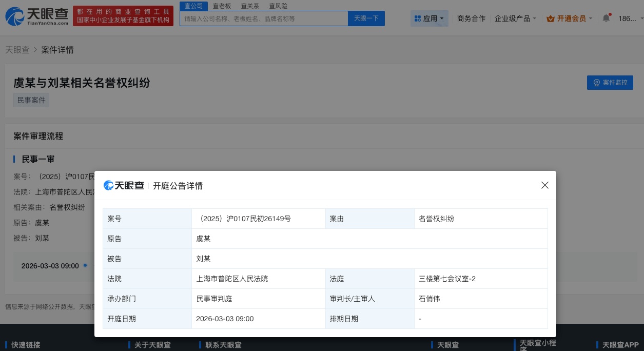Screen dimensions: 644x351
Task: Open the 186 account dropdown
Action: click(629, 18)
